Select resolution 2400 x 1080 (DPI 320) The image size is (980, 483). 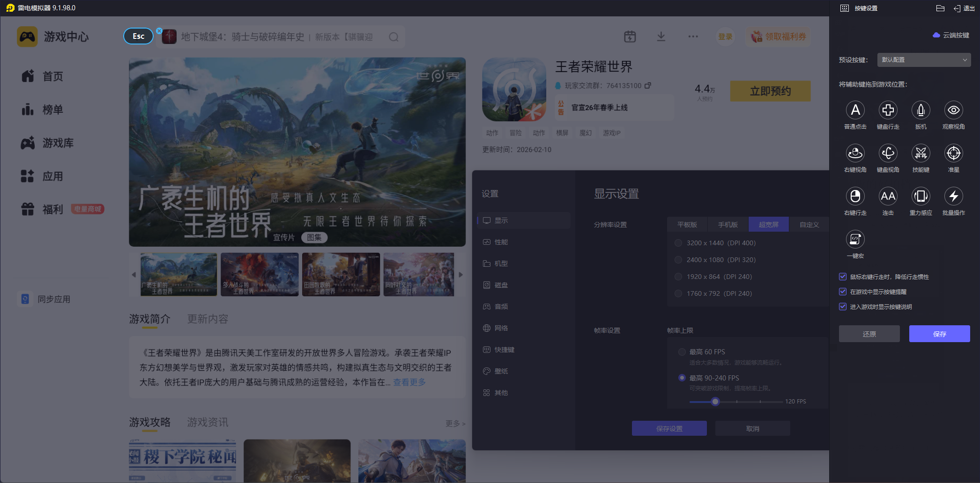(x=678, y=260)
